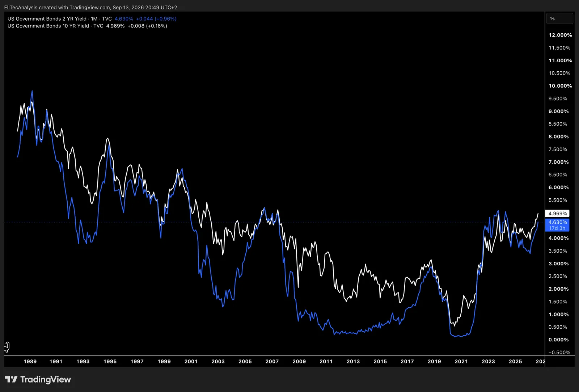Screen dimensions: 579x392
Task: Click the 1M interval text in legend
Action: click(x=94, y=19)
